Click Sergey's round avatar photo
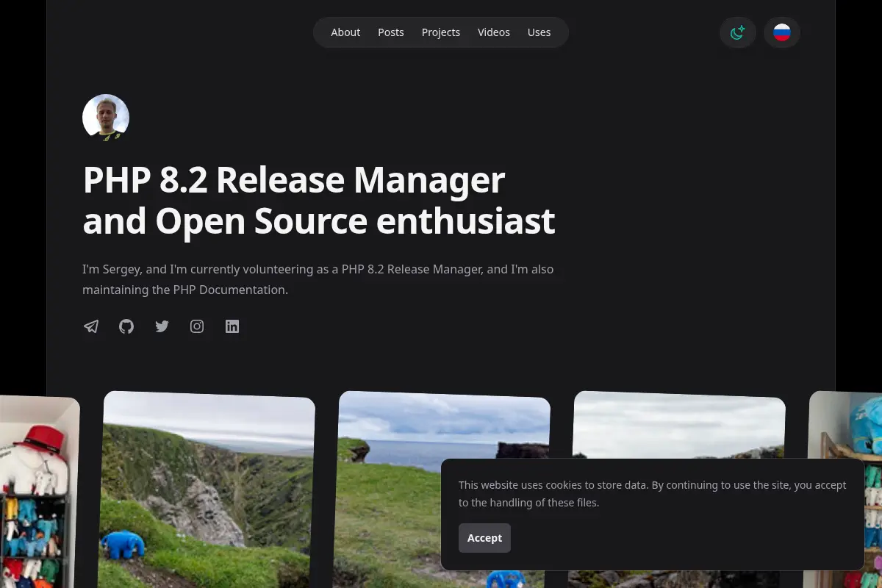Viewport: 882px width, 588px height. point(106,118)
